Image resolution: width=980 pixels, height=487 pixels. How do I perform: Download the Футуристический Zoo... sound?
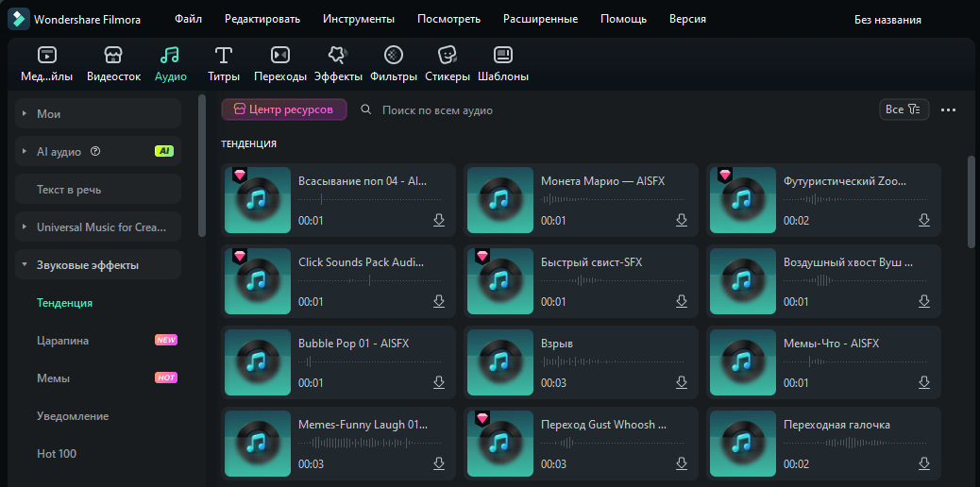[x=923, y=220]
